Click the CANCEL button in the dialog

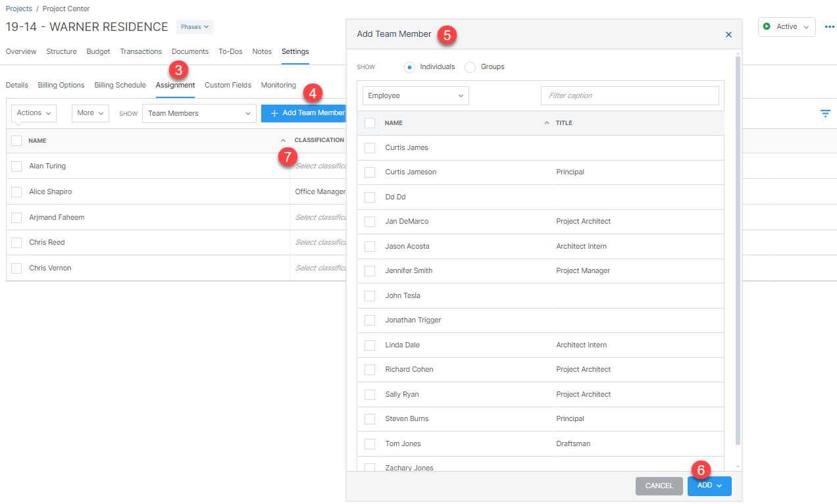[x=659, y=486]
